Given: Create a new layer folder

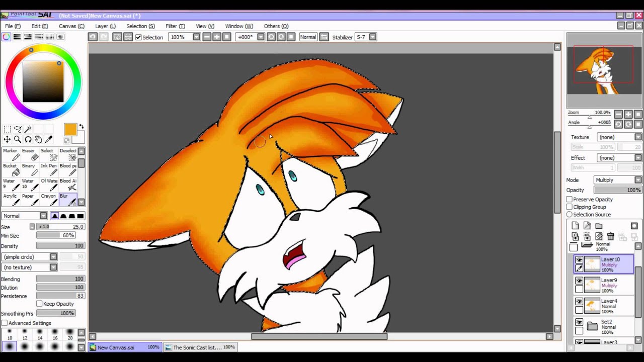Looking at the screenshot, I should click(x=599, y=226).
